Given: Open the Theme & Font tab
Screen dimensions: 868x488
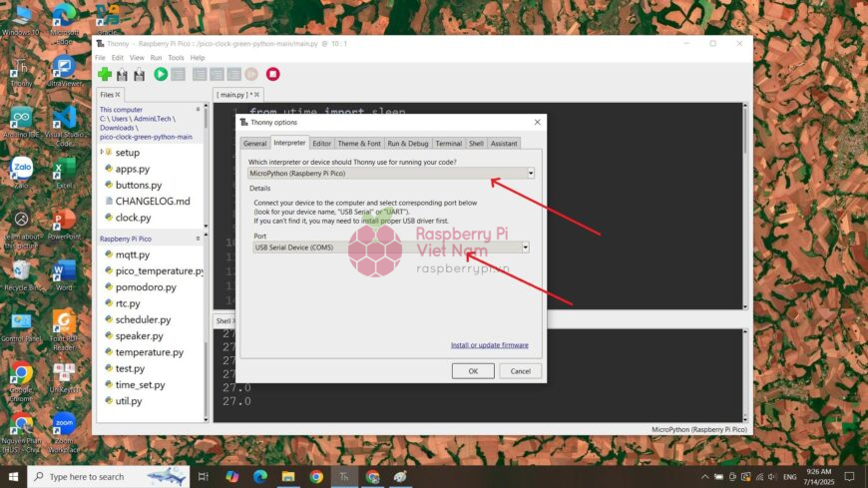Looking at the screenshot, I should tap(358, 144).
